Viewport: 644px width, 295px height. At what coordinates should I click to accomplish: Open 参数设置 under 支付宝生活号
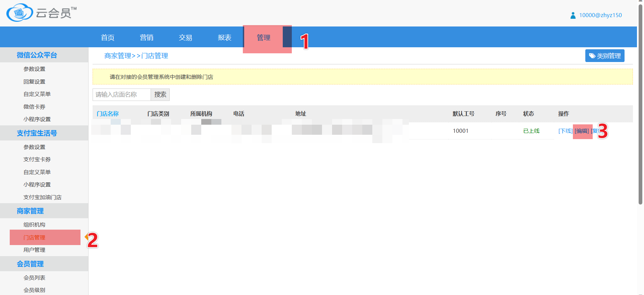tap(34, 147)
